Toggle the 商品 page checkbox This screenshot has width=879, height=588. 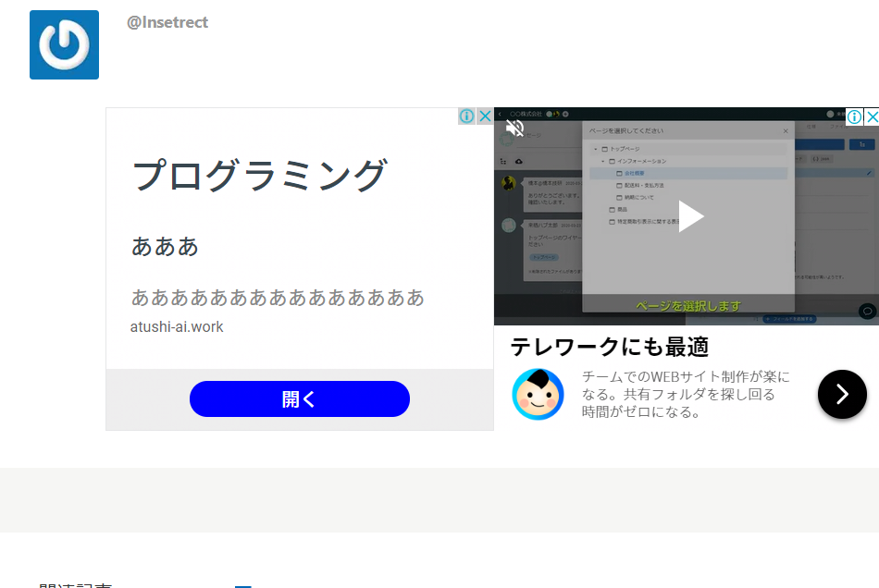click(617, 209)
